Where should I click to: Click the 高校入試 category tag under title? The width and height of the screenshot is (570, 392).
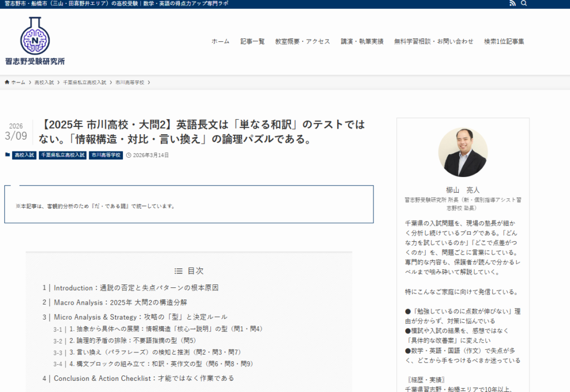click(x=24, y=155)
